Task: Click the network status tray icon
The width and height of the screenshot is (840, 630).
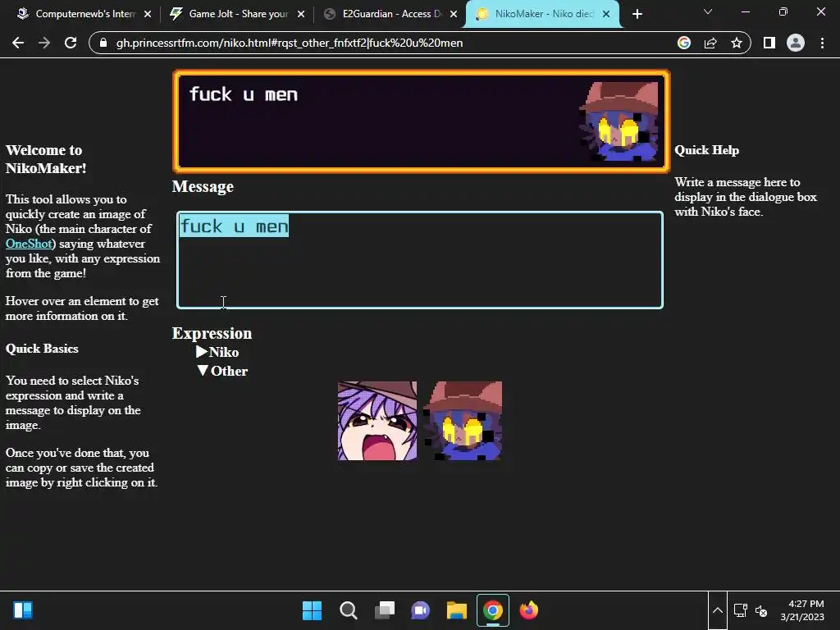Action: pos(741,610)
